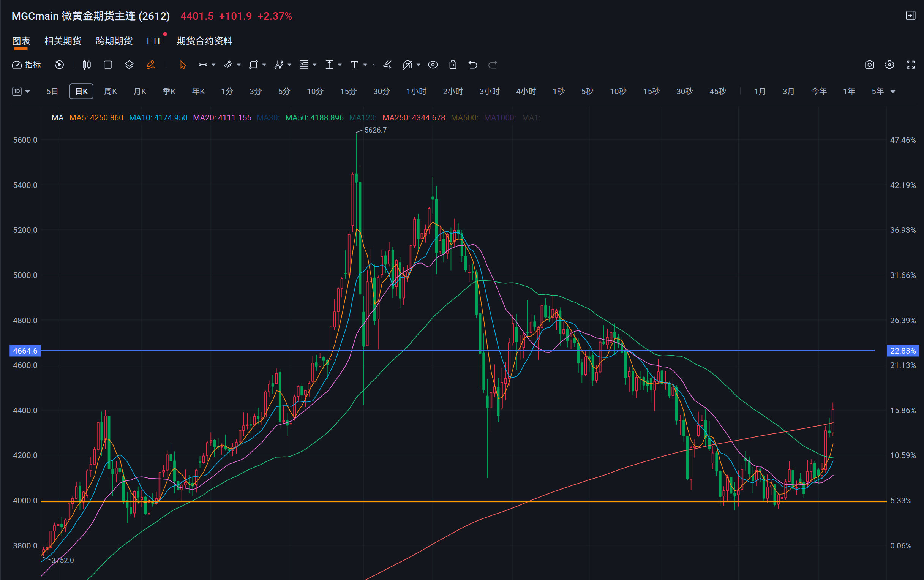This screenshot has height=580, width=924.
Task: Select the text annotation tool
Action: point(354,65)
